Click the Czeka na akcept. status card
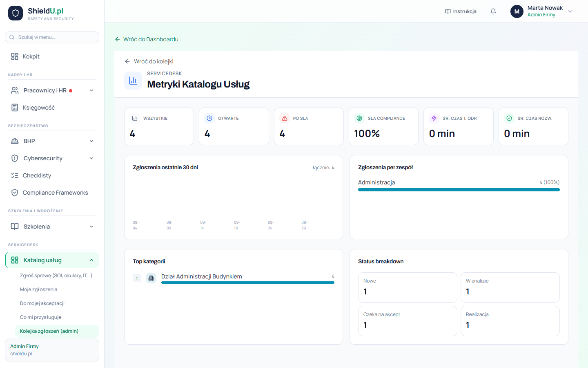 pyautogui.click(x=408, y=321)
